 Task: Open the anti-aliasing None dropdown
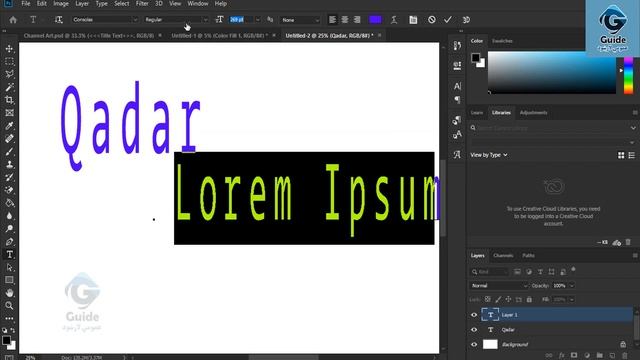pyautogui.click(x=300, y=20)
